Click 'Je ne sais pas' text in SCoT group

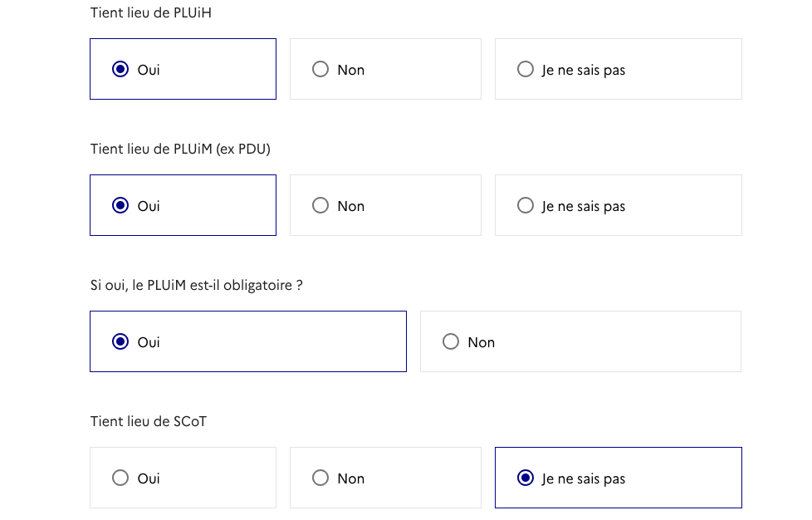click(x=584, y=479)
